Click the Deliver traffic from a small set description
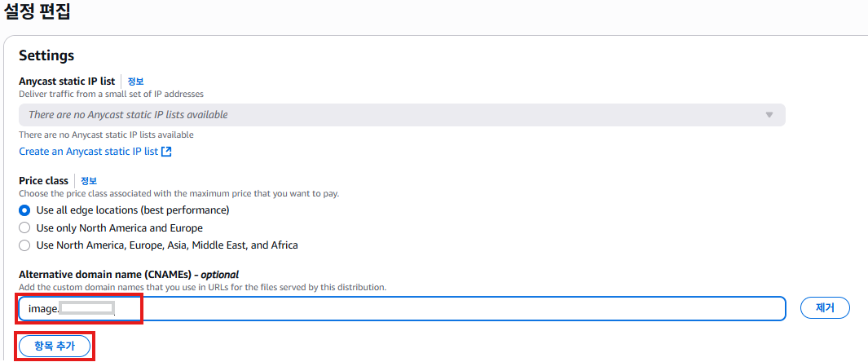 (112, 95)
